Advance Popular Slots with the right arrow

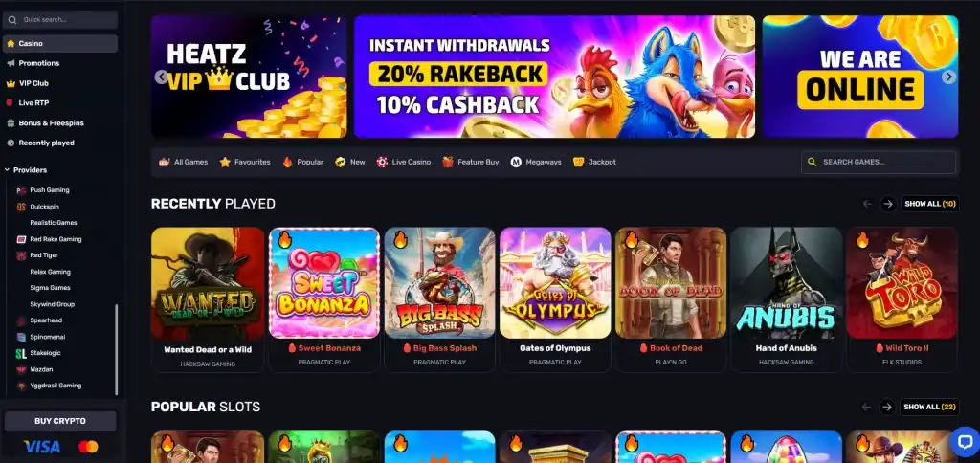pos(887,407)
